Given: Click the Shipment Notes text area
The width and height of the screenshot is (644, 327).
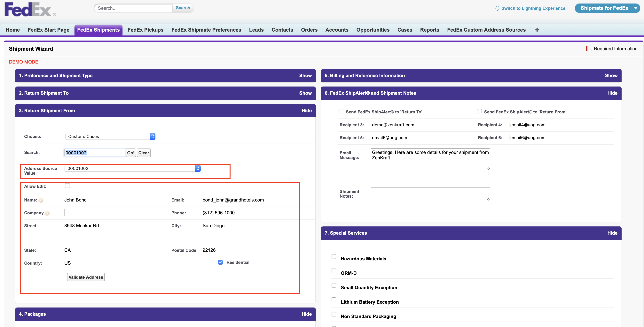Looking at the screenshot, I should tap(430, 194).
